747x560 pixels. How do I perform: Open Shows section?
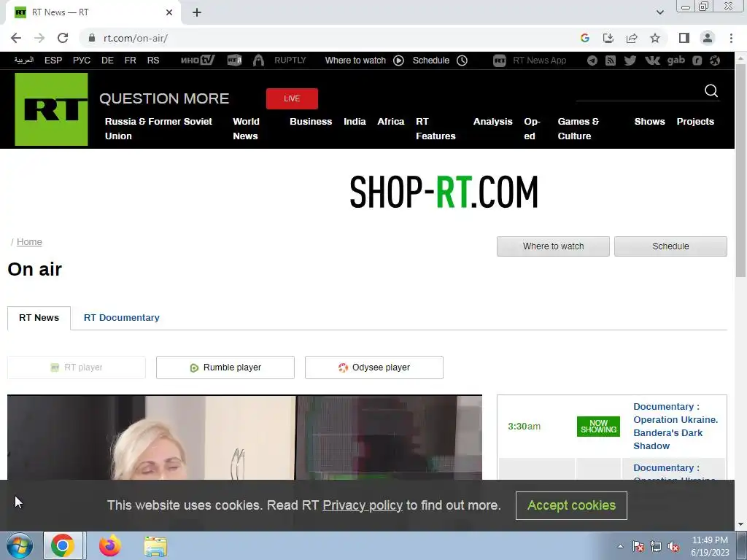pos(649,122)
